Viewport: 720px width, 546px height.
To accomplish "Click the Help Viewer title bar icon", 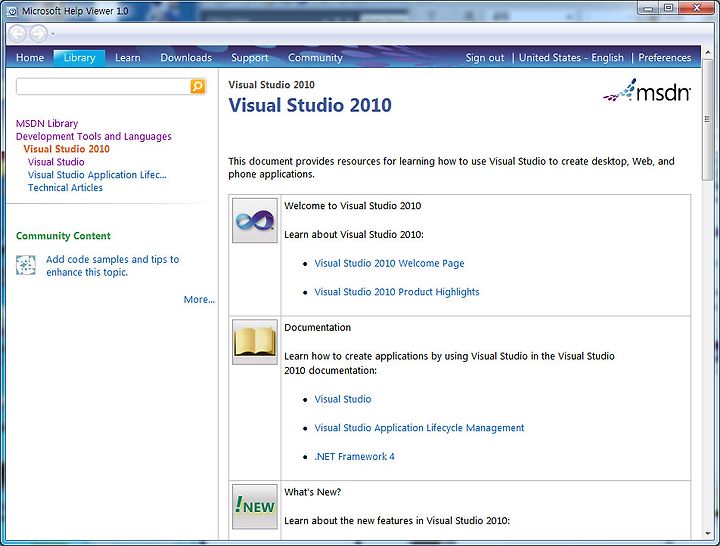I will tap(12, 11).
